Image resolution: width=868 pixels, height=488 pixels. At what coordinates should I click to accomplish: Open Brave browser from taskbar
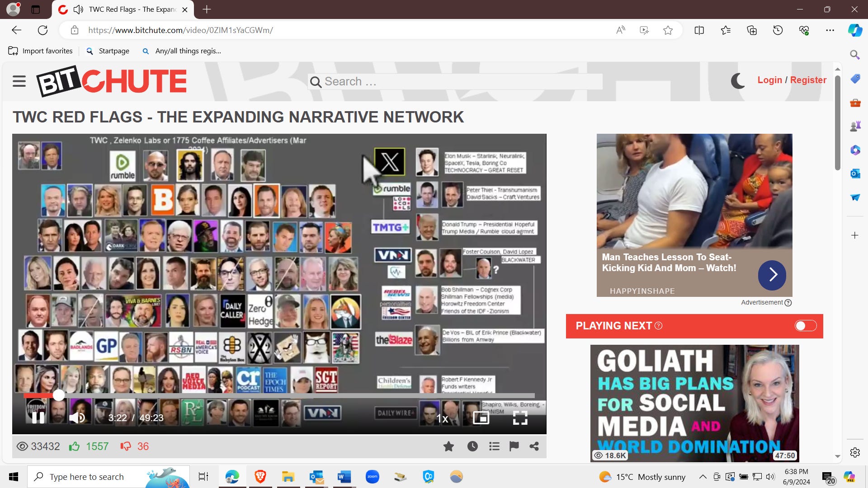260,477
